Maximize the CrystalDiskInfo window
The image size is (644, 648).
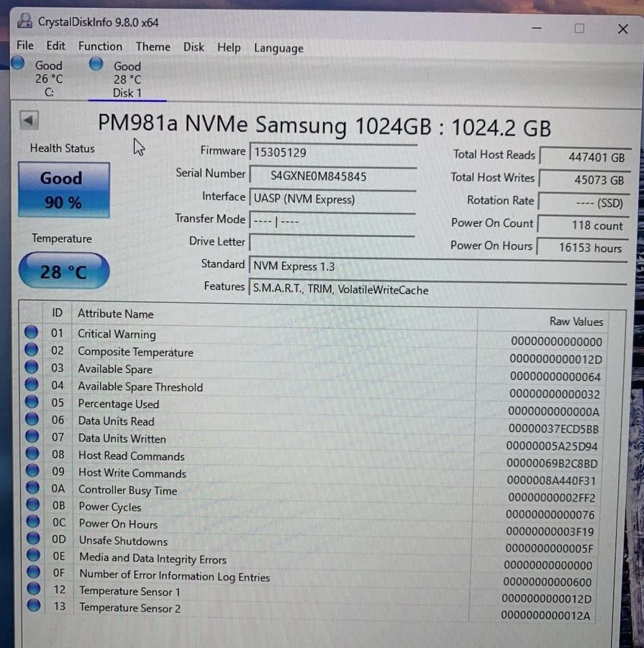(x=579, y=28)
